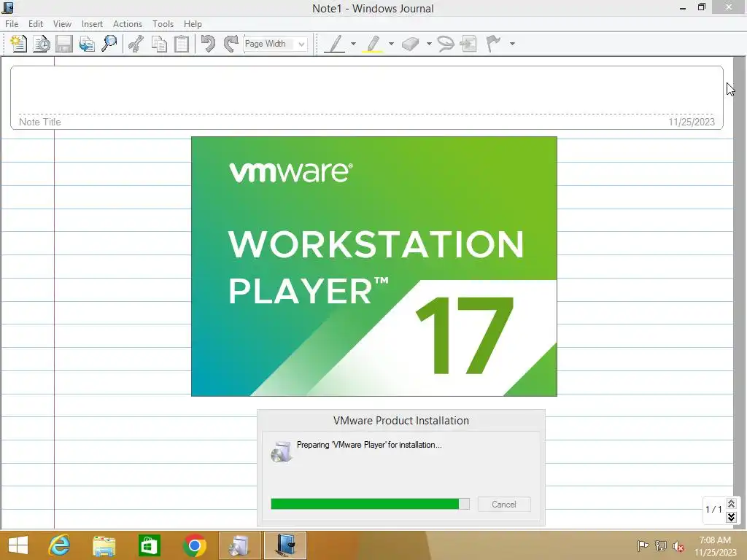The height and width of the screenshot is (560, 747).
Task: Open the Windows Start button
Action: click(18, 545)
